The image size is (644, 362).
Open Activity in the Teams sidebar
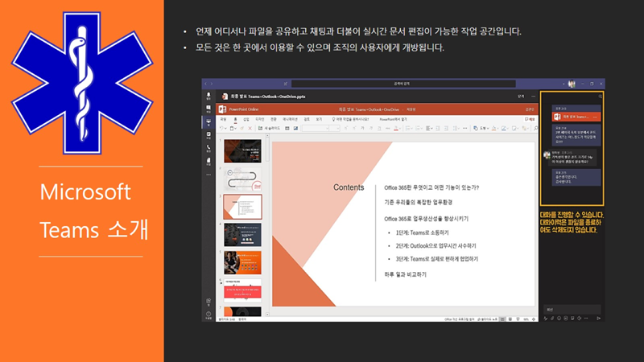point(208,96)
